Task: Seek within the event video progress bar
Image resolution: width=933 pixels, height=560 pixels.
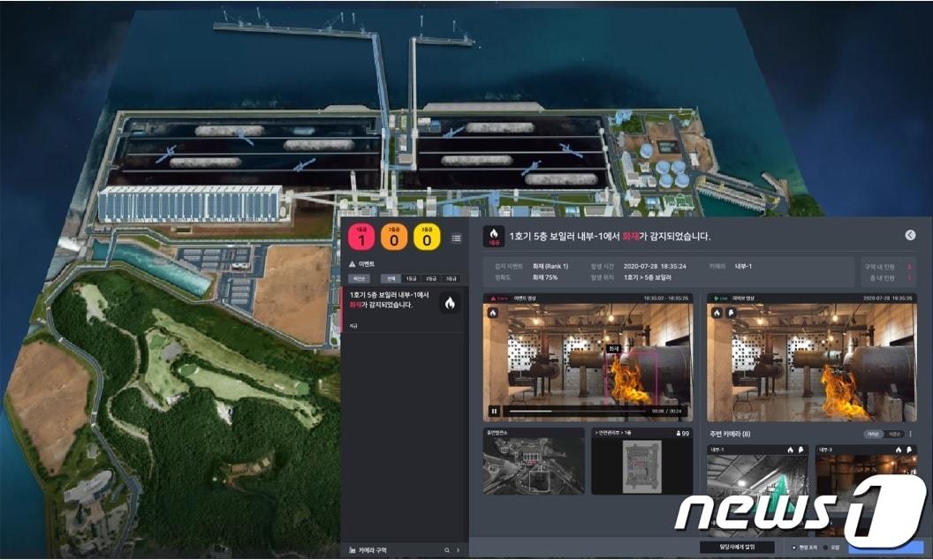Action: 577,412
